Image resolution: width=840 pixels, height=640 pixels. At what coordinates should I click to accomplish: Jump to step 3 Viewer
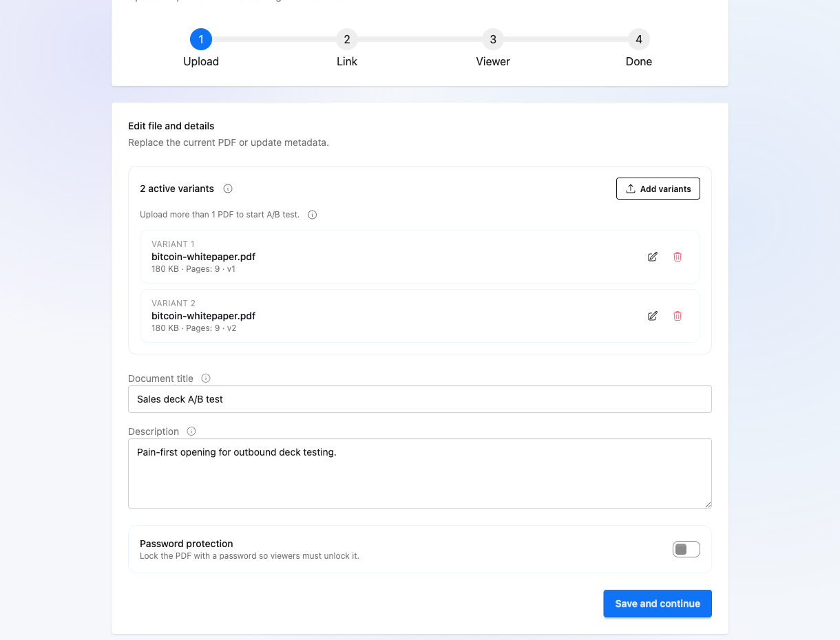pyautogui.click(x=493, y=39)
